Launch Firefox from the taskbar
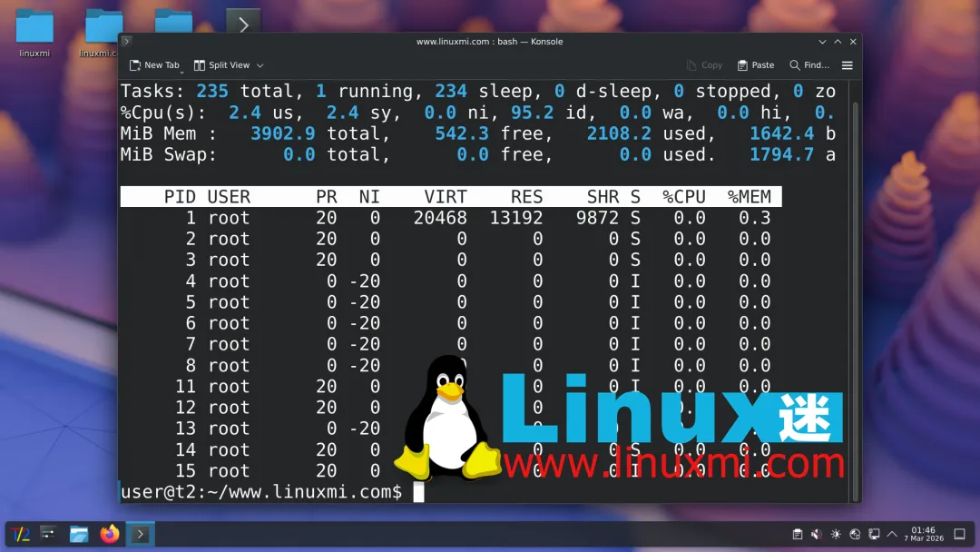 pos(110,534)
